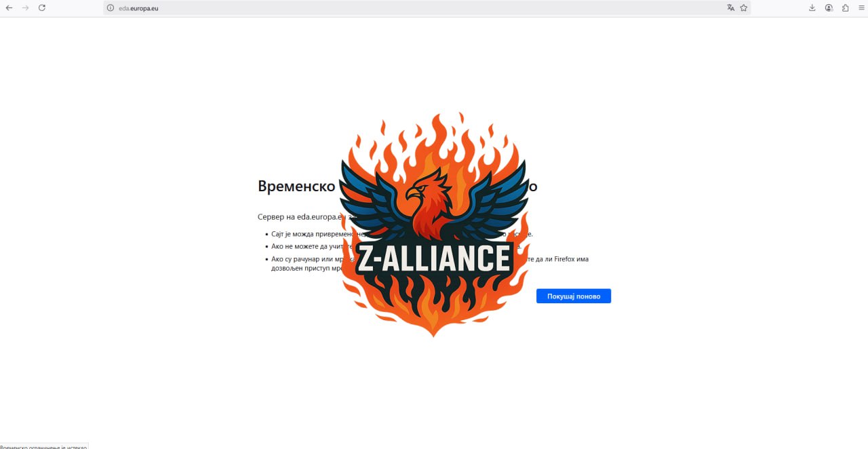Open the site information icon beside the URL
868x449 pixels.
110,8
